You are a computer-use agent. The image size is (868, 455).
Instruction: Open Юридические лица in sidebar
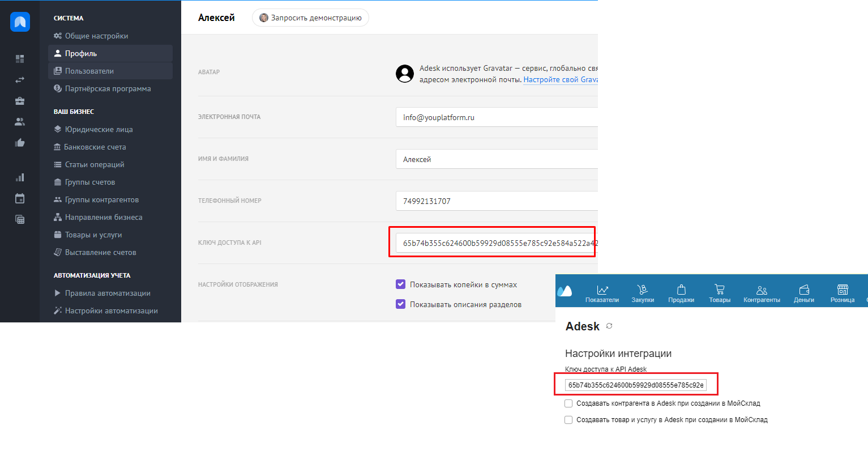(x=110, y=129)
